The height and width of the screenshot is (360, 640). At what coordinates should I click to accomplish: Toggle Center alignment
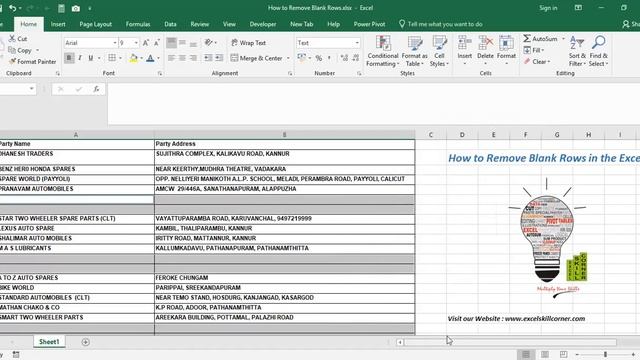[182, 58]
